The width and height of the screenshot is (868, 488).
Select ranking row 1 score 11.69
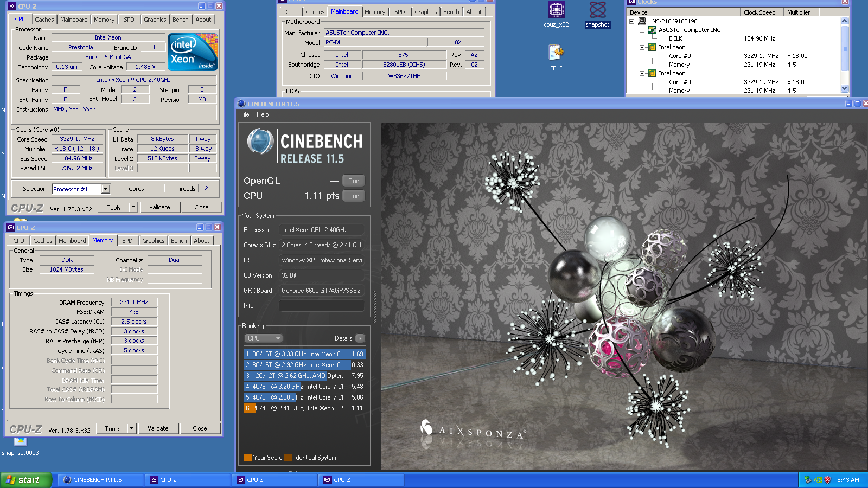pos(304,354)
